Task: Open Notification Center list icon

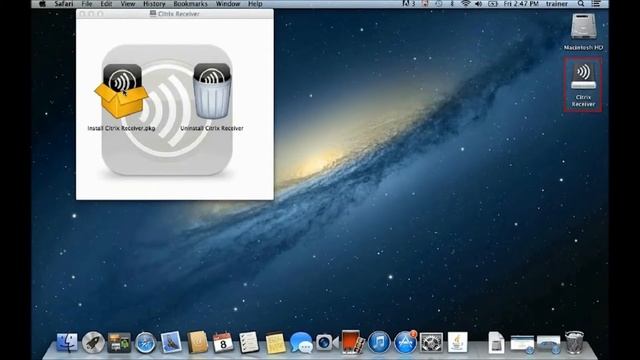Action: click(x=596, y=4)
